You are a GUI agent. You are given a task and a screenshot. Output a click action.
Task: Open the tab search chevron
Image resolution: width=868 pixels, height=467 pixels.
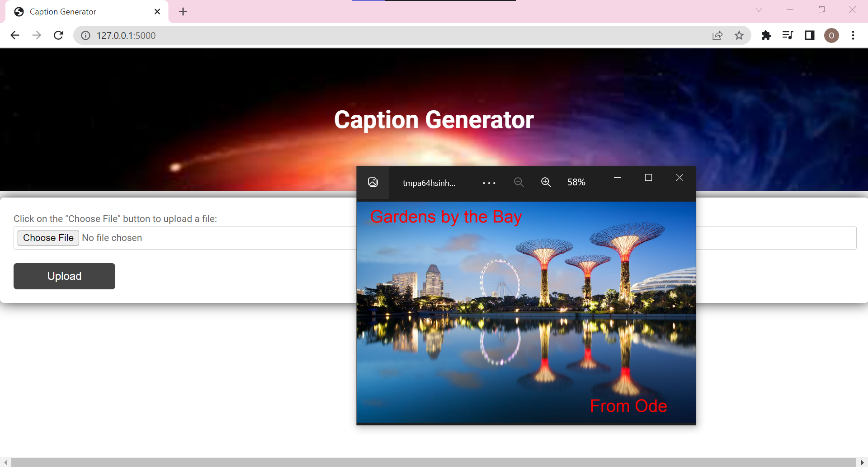point(759,9)
